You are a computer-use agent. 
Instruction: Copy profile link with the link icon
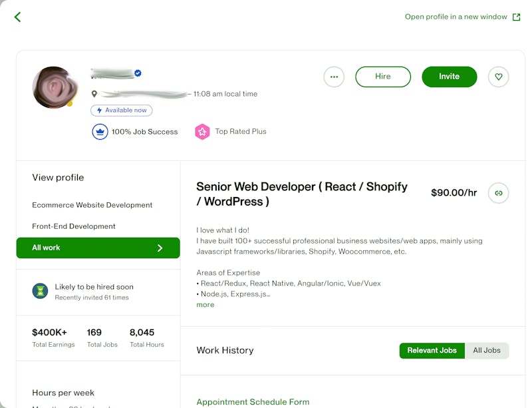coord(499,193)
